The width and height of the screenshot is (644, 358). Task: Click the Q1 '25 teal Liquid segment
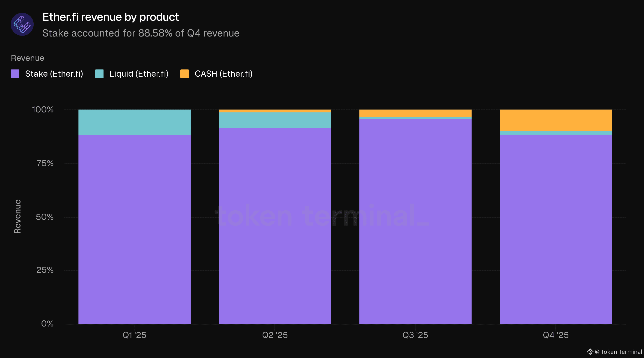tap(135, 122)
